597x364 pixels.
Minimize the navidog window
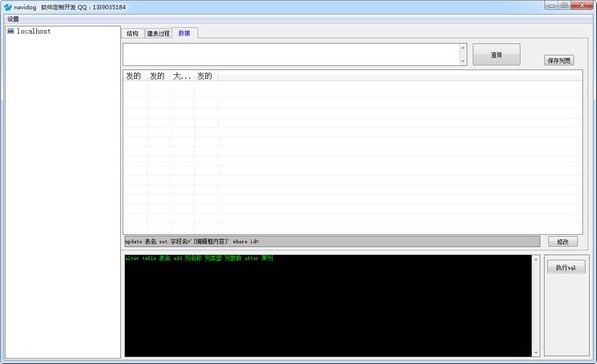pos(551,5)
